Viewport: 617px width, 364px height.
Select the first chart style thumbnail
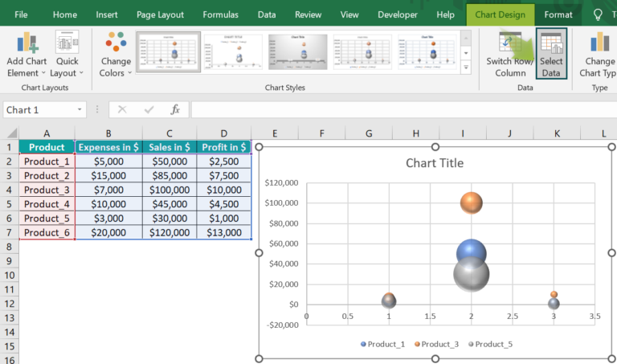(169, 52)
